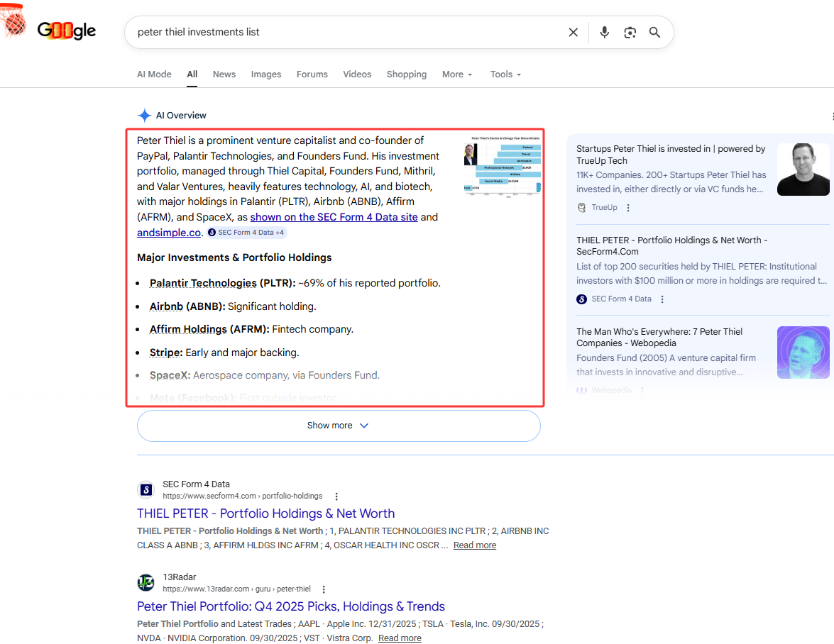Switch to the Forums tab

pyautogui.click(x=312, y=74)
